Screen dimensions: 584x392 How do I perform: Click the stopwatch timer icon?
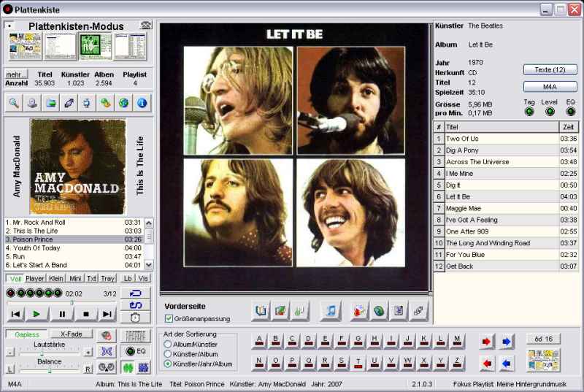tap(135, 318)
